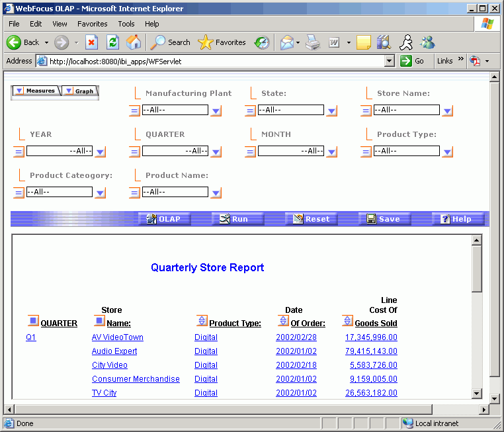Open selection list icon for QUARTER filter
Screen dimensions: 504x432
coord(134,151)
